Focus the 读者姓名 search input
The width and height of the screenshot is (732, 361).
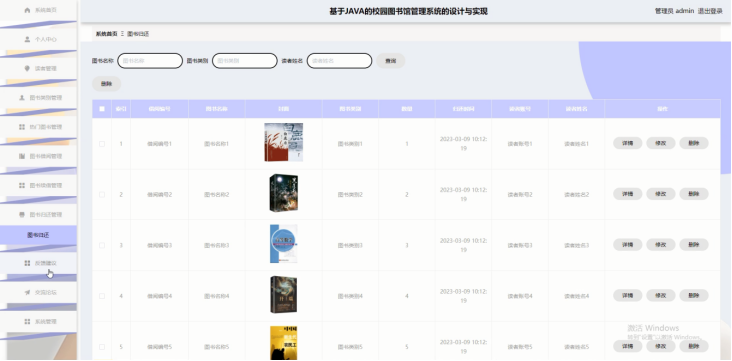pyautogui.click(x=339, y=61)
